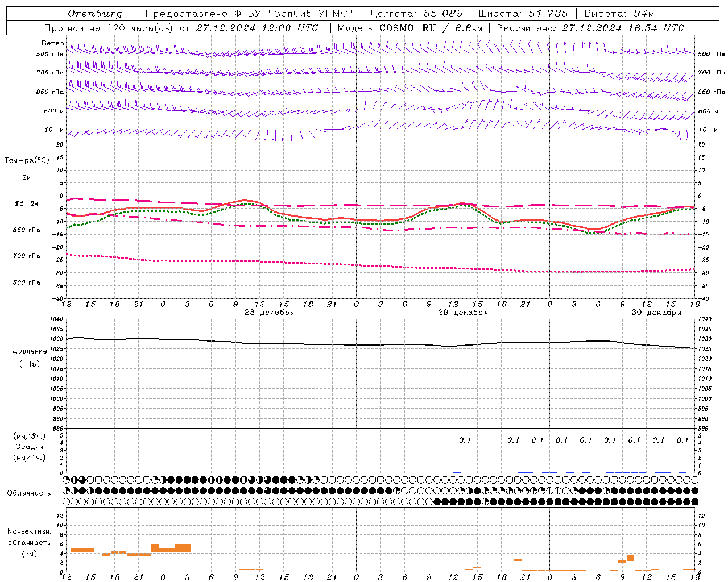The width and height of the screenshot is (728, 582).
Task: Select the longitude value "Долгота: 55.089"
Action: 416,14
